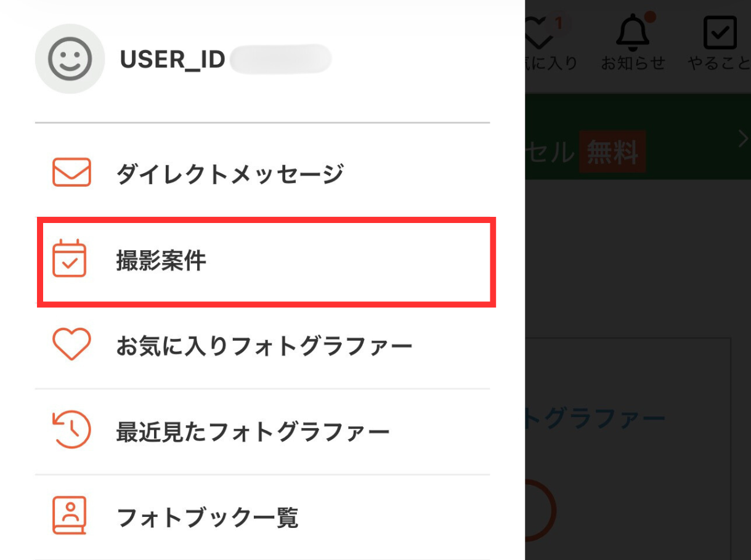Click the blurred user ID field

(x=281, y=60)
